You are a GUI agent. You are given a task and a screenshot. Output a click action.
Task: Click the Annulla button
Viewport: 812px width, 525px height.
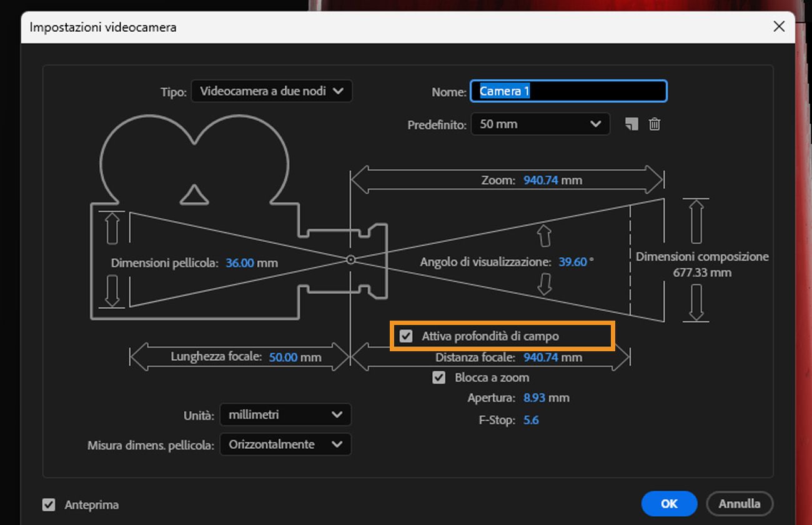coord(740,503)
